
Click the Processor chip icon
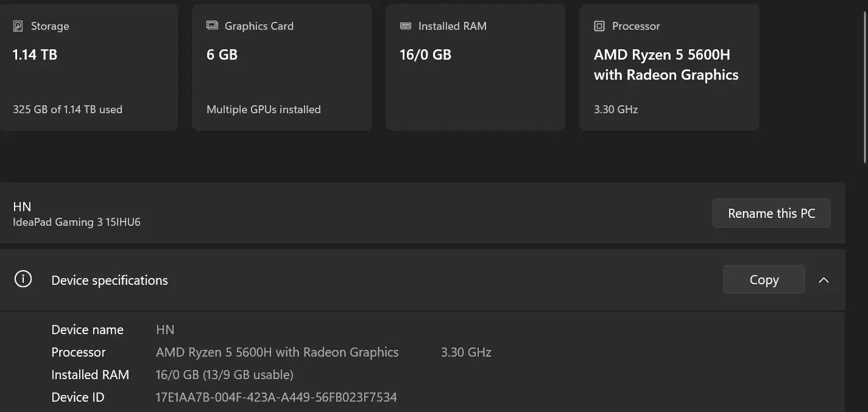599,26
